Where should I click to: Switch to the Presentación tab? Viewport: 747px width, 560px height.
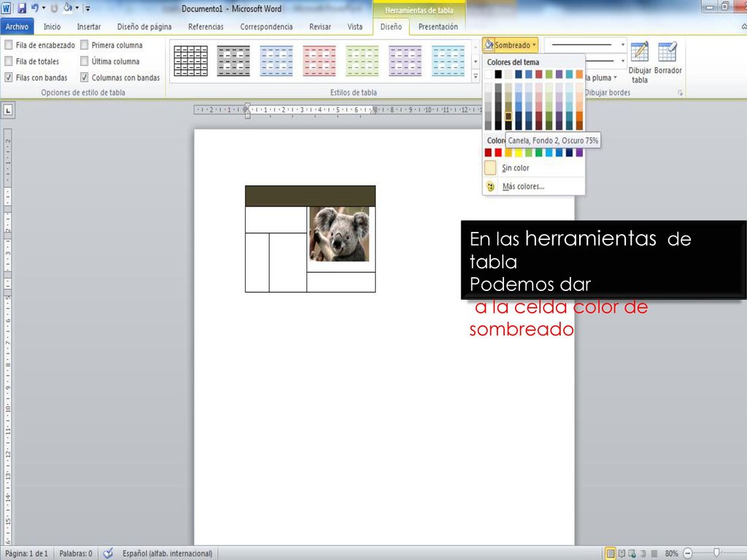[x=438, y=27]
